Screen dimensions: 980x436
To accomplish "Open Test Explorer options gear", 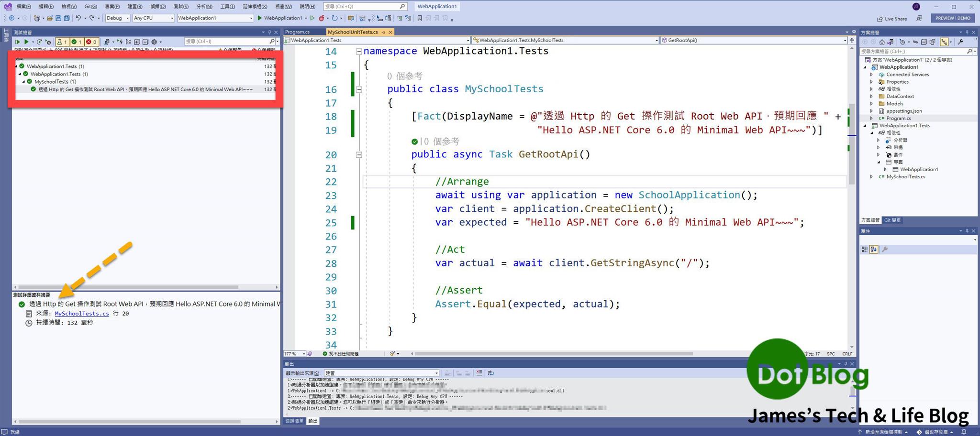I will coord(154,42).
